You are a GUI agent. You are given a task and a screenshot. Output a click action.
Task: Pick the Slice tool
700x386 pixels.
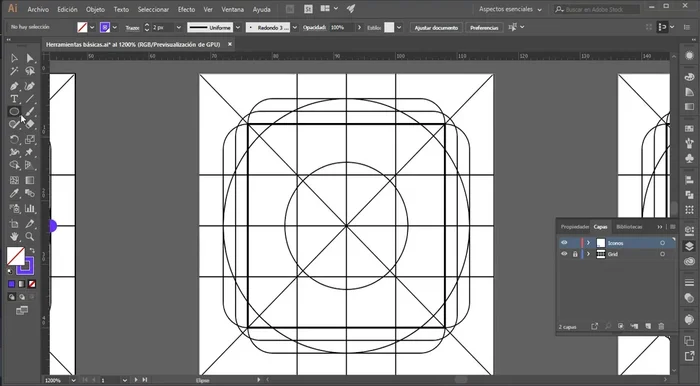30,224
